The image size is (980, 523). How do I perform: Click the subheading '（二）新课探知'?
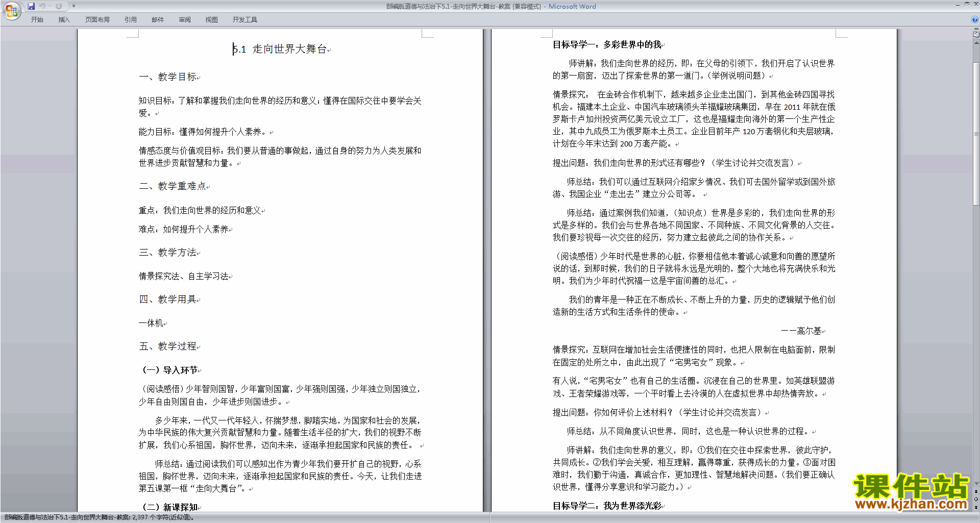168,507
